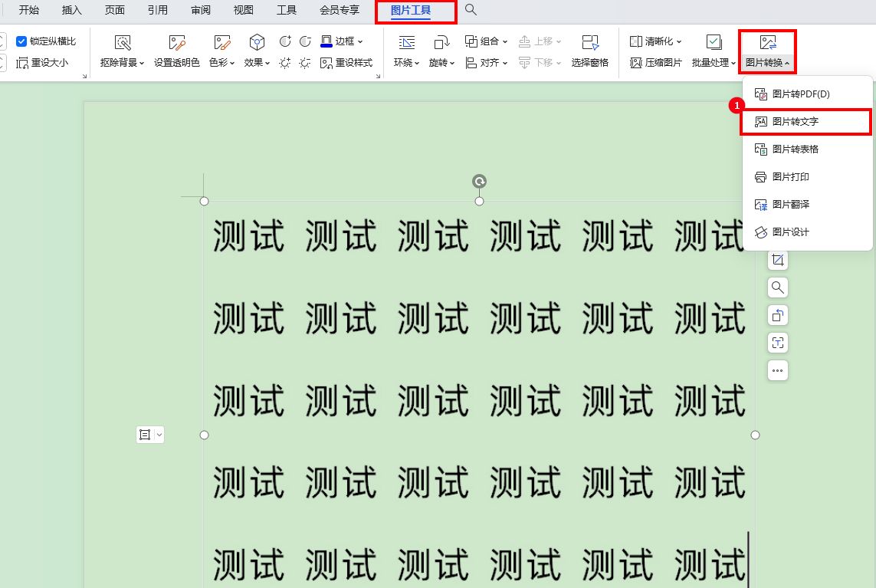This screenshot has width=876, height=588.
Task: Switch to the 引用 tab
Action: pos(158,10)
